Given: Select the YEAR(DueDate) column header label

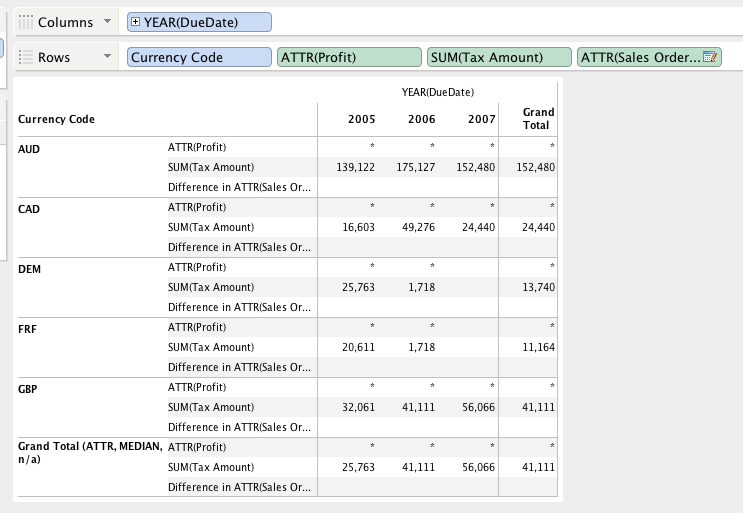Looking at the screenshot, I should (x=437, y=92).
